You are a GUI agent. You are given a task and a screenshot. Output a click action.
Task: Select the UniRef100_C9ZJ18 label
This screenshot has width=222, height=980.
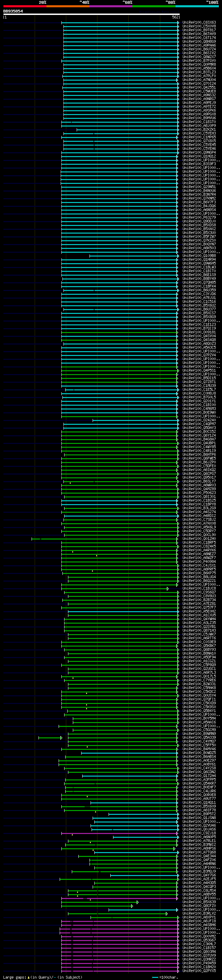[199, 834]
